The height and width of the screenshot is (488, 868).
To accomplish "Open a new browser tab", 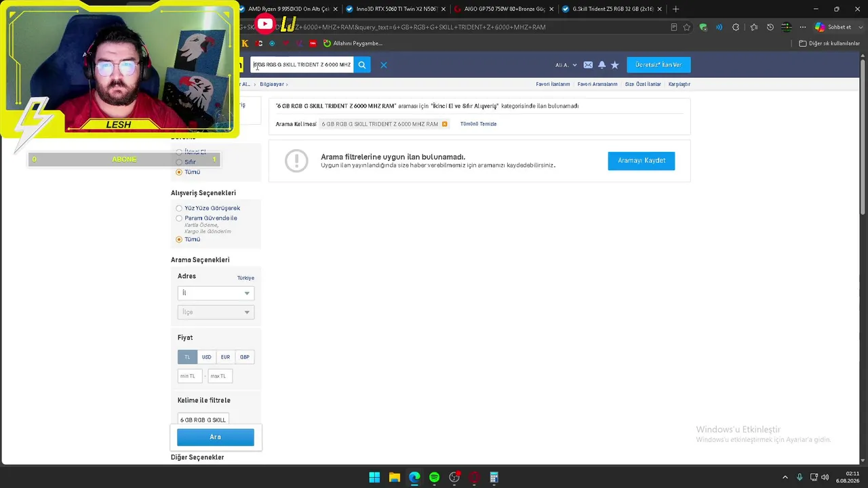I will 675,9.
